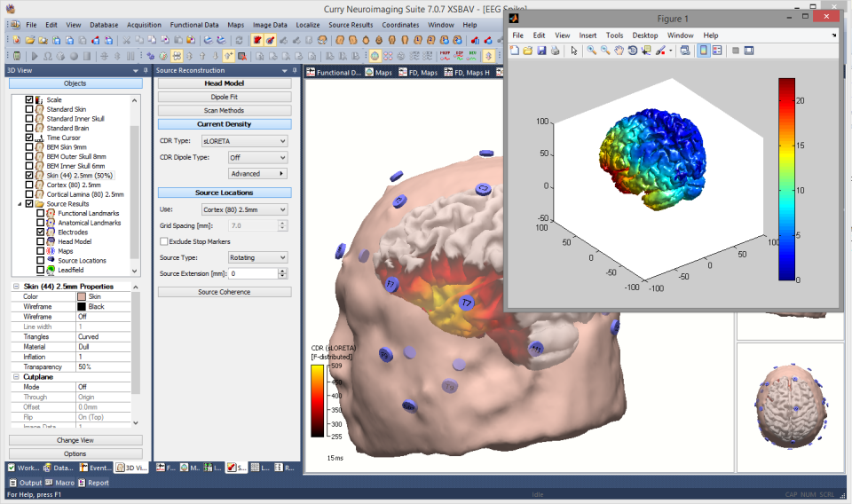Click the Save icon in Figure 1 toolbar
Viewport: 852px width, 504px height.
(541, 51)
